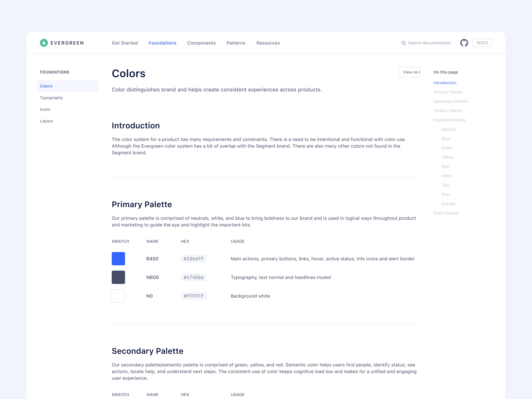The height and width of the screenshot is (399, 532).
Task: Jump to Introduction via the page outline
Action: click(x=445, y=82)
